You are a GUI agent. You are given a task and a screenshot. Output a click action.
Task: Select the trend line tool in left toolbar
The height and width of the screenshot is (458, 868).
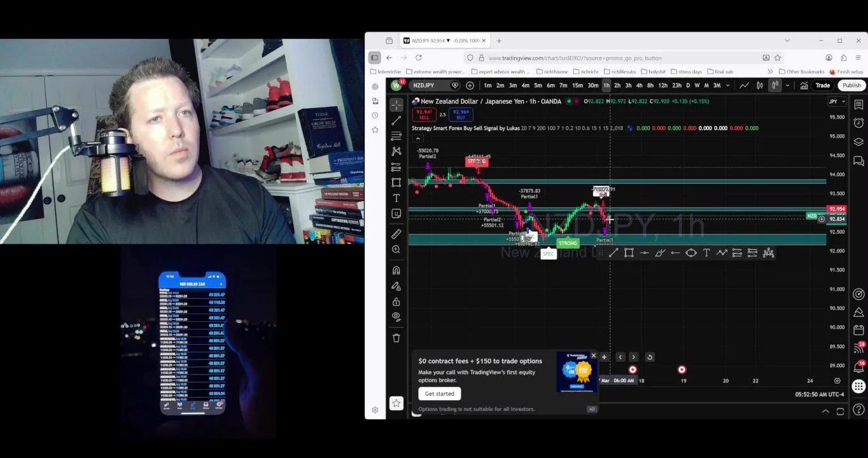click(x=396, y=120)
